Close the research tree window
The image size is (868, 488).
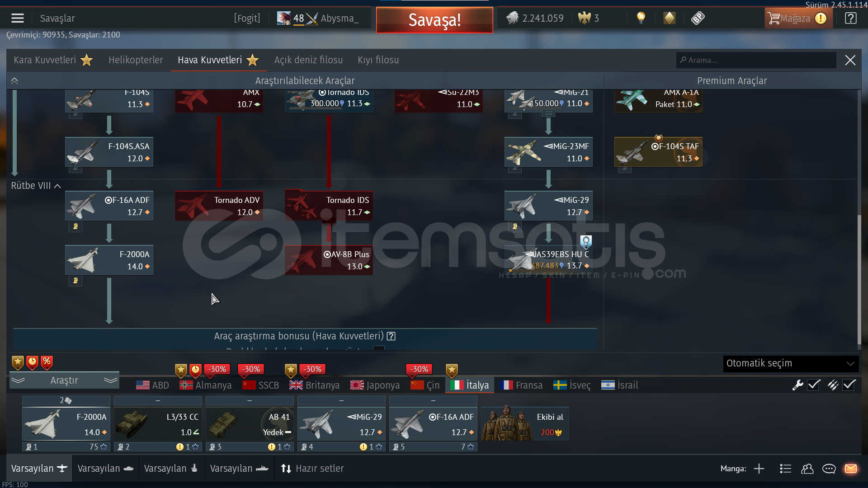[x=850, y=60]
